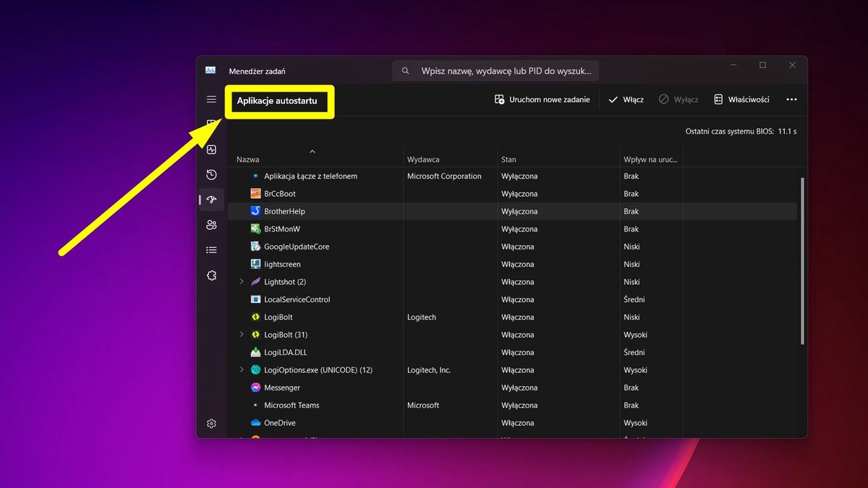
Task: Click the Włącz button in the toolbar
Action: click(625, 99)
